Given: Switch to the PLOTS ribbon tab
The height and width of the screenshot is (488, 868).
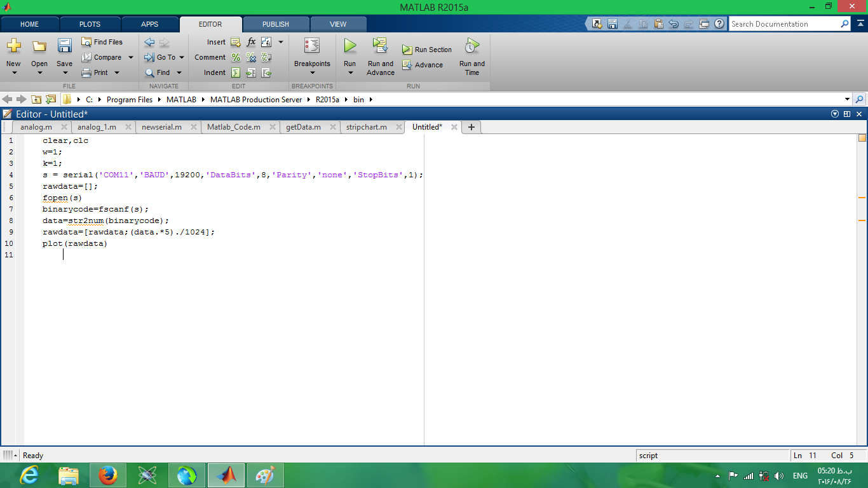Looking at the screenshot, I should pos(90,24).
